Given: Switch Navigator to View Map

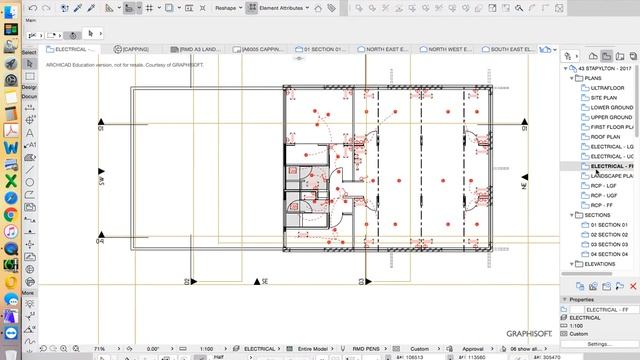Looking at the screenshot, I should pyautogui.click(x=607, y=56).
